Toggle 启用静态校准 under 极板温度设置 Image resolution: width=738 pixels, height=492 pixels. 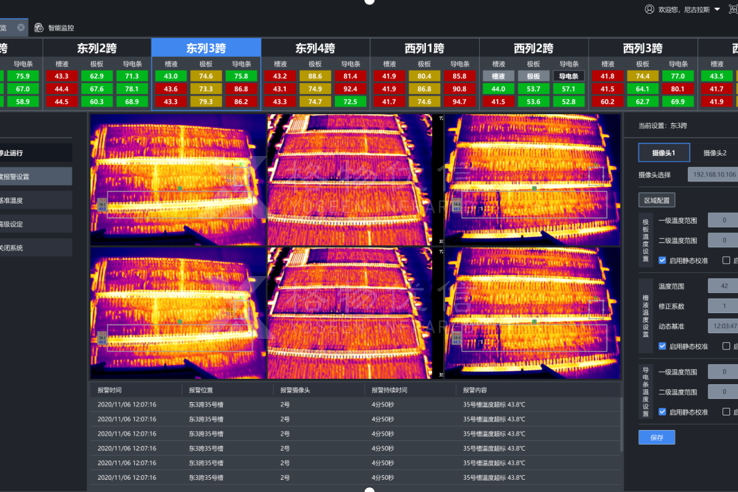pos(662,260)
